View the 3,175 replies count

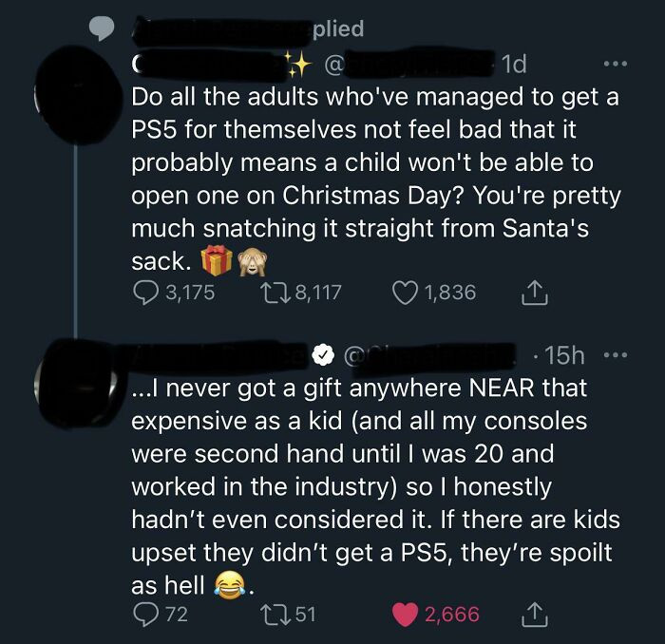189,292
